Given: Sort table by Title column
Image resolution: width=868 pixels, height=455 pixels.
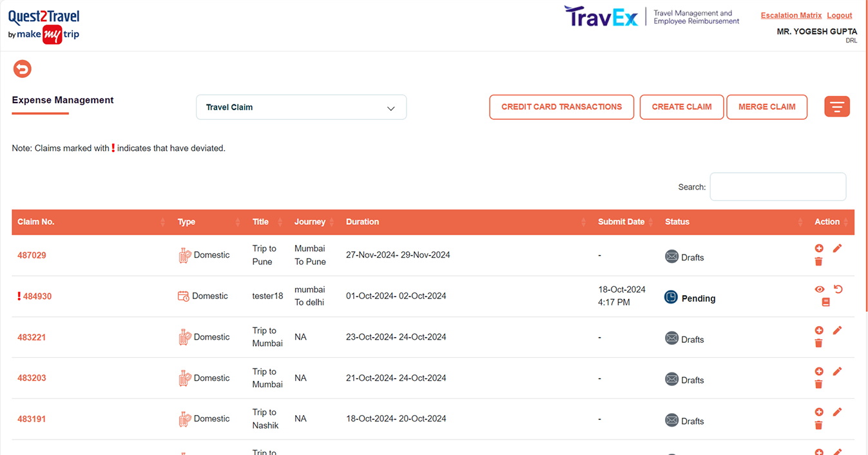Looking at the screenshot, I should tap(267, 222).
